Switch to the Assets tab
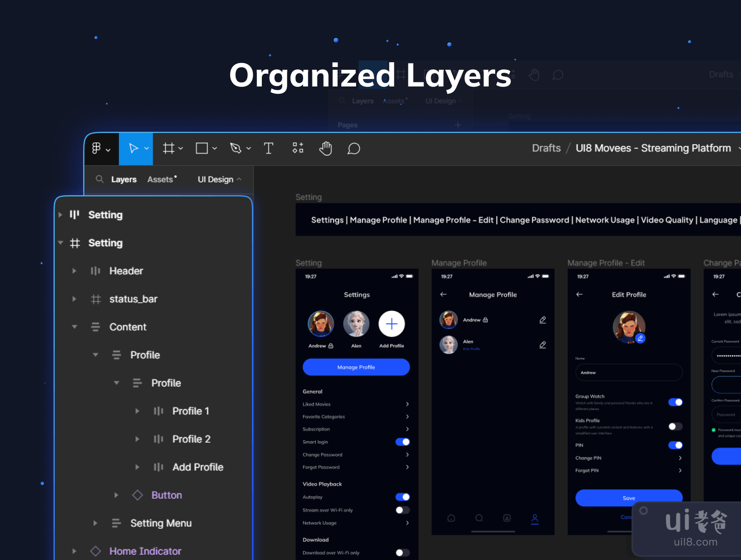Image resolution: width=741 pixels, height=560 pixels. coord(160,180)
